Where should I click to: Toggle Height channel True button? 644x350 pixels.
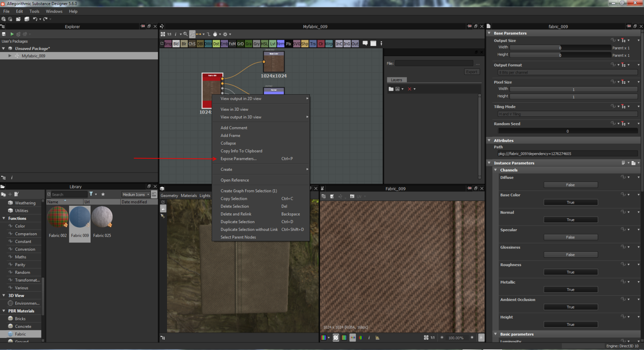pyautogui.click(x=570, y=325)
